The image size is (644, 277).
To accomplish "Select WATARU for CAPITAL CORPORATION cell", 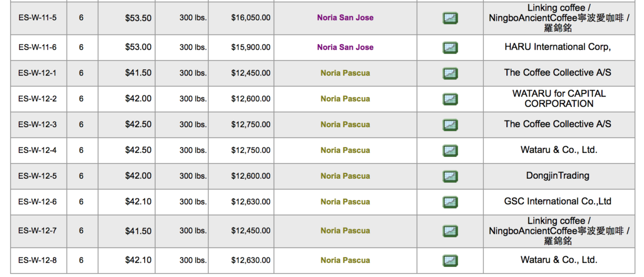I will pos(559,99).
